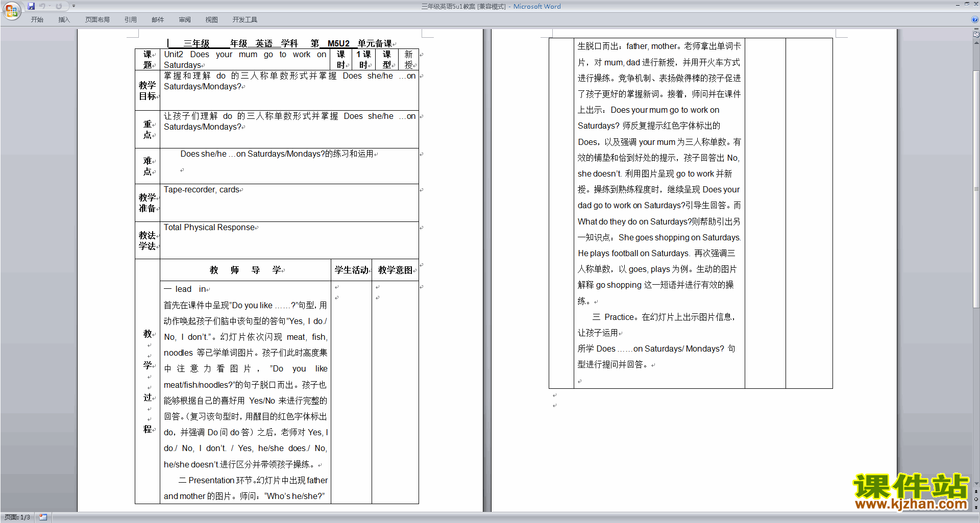This screenshot has height=523, width=980.
Task: Switch to 页面布局 tab
Action: [x=97, y=20]
